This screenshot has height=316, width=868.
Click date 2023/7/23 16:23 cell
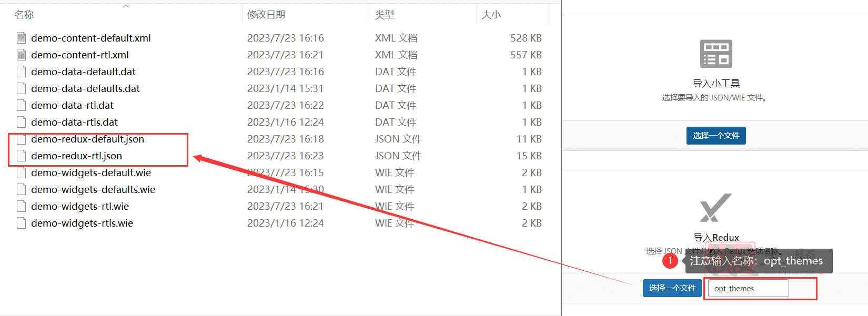click(286, 156)
